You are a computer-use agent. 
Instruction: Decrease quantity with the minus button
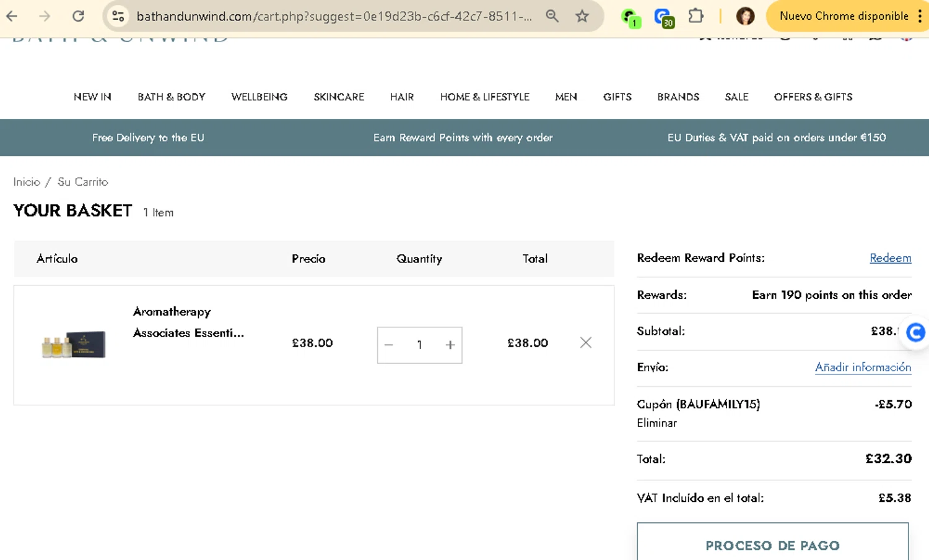tap(388, 345)
